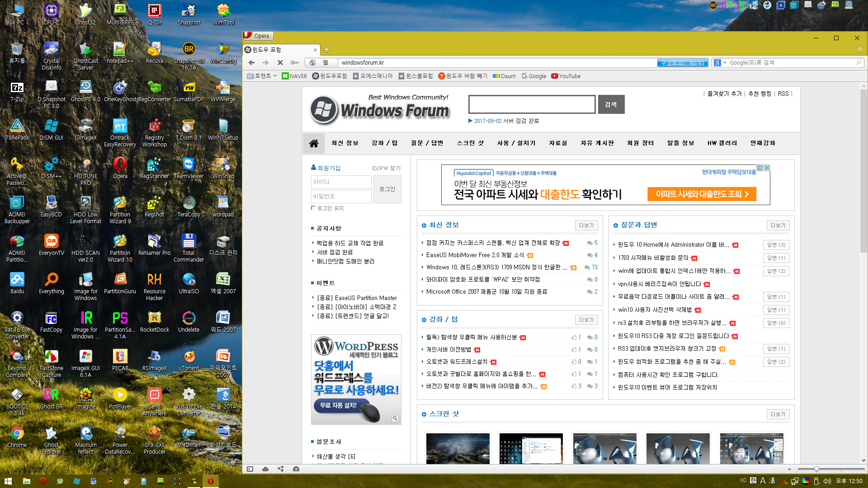
Task: Open the YouTube bookmark
Action: click(x=566, y=76)
